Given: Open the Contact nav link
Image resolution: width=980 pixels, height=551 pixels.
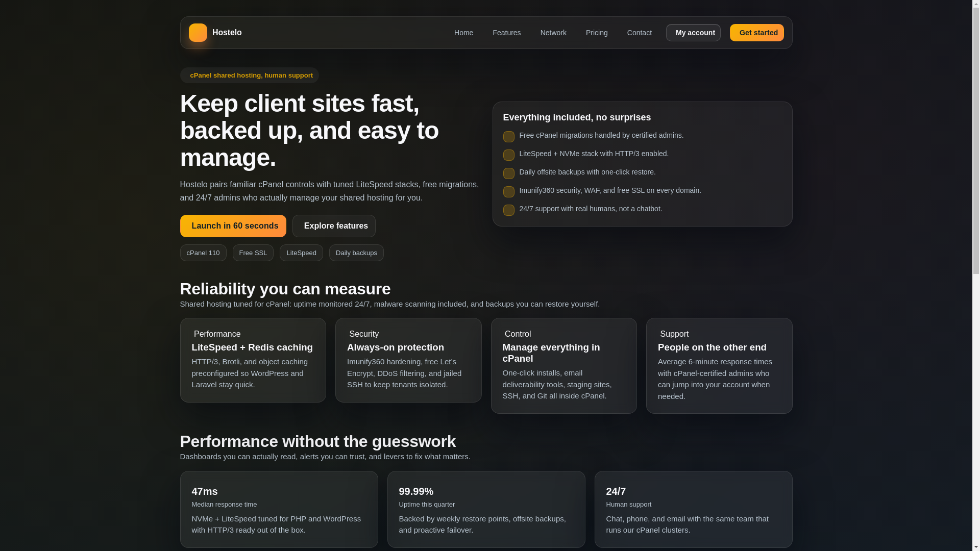Looking at the screenshot, I should click(639, 33).
